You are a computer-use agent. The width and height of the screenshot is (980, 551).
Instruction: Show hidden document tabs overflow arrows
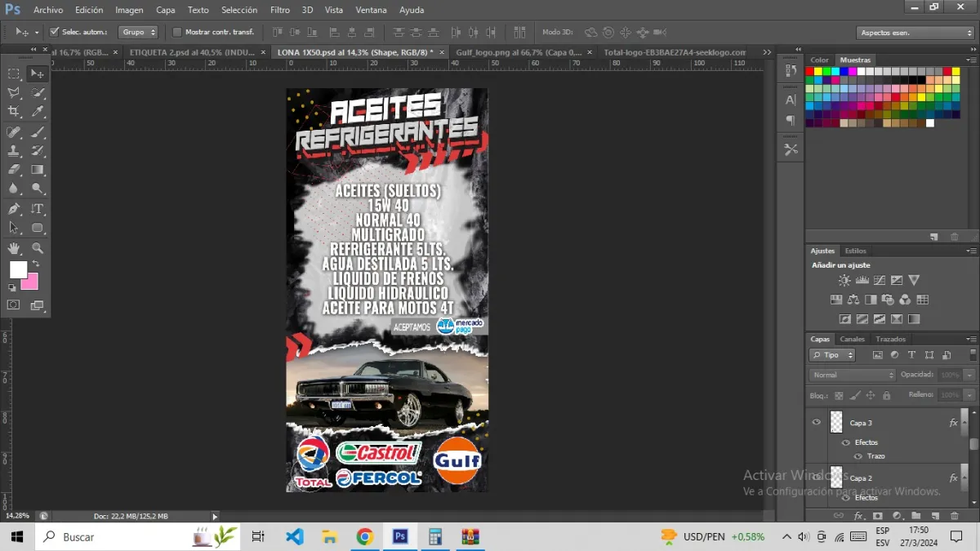click(x=767, y=52)
